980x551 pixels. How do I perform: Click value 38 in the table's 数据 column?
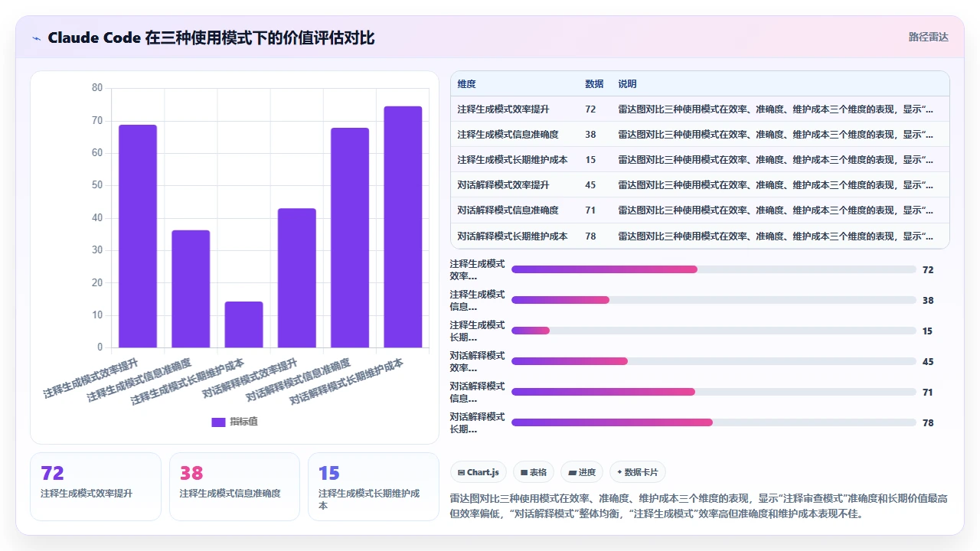pyautogui.click(x=590, y=135)
